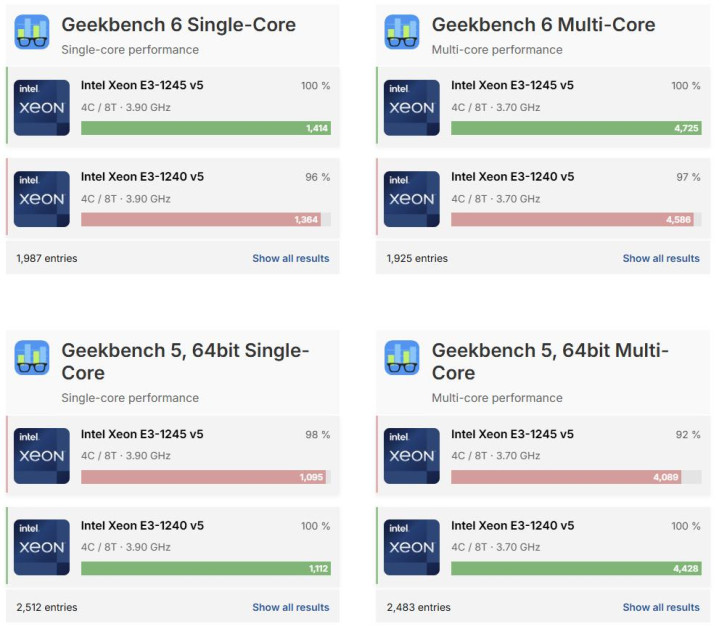Click Xeon E3-1245 v5 chip icon in Geekbench 6 Single-Core
The width and height of the screenshot is (719, 629).
pyautogui.click(x=42, y=108)
